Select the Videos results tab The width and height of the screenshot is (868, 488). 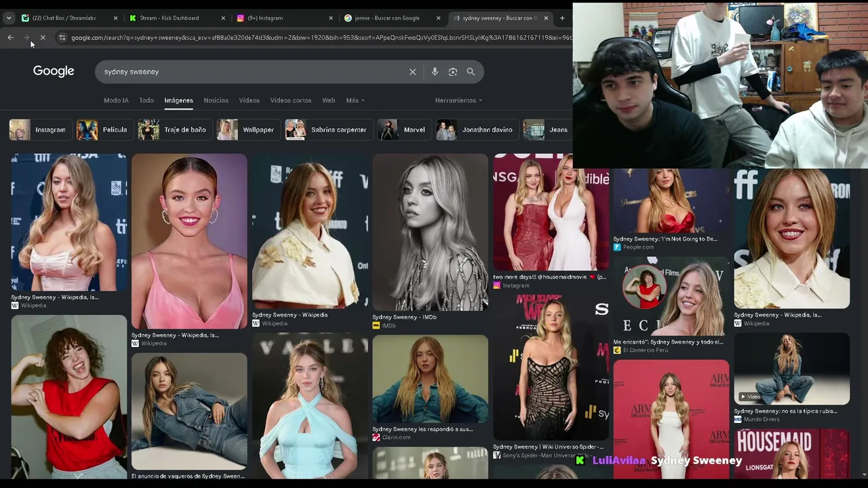249,100
